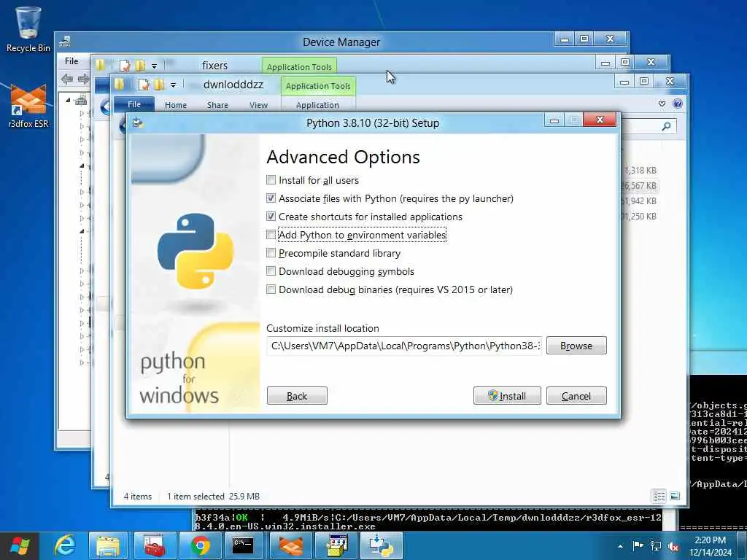Click Back arrow in Device Manager toolbar
Viewport: 747px width, 560px height.
(67, 79)
